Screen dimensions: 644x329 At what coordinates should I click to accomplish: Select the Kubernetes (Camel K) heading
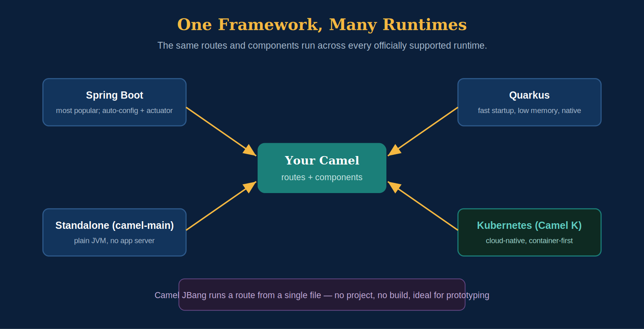pyautogui.click(x=529, y=226)
